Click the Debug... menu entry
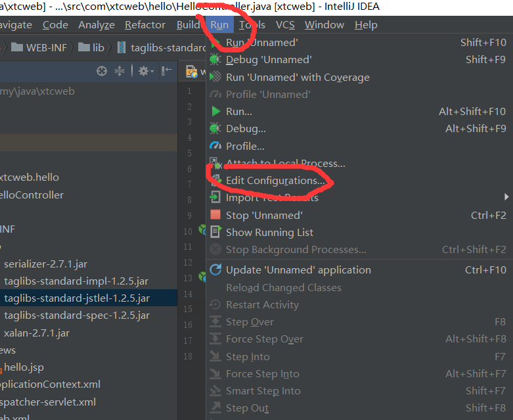513x420 pixels. pos(359,129)
